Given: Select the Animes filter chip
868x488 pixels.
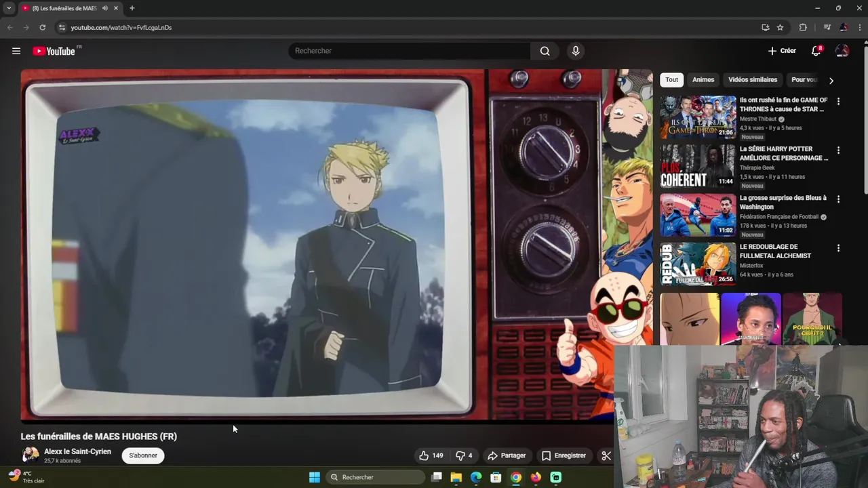Looking at the screenshot, I should point(703,79).
